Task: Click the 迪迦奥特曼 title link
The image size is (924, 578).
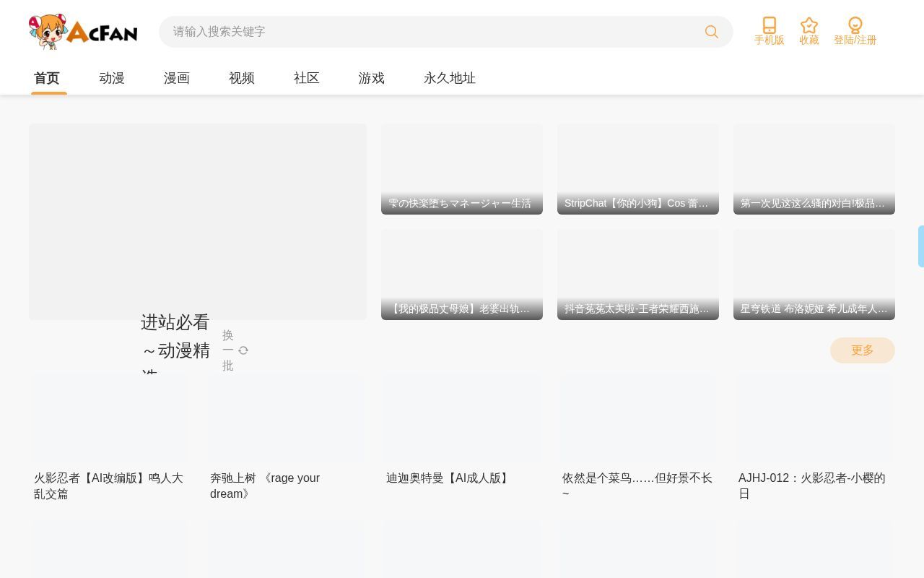Action: pos(449,478)
